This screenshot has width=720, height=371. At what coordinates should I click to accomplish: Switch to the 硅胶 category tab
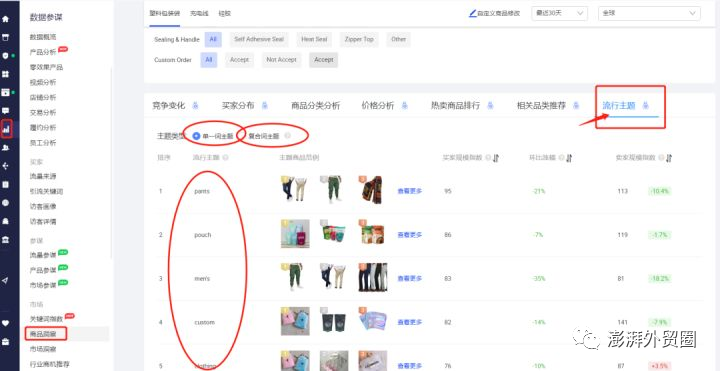[225, 13]
